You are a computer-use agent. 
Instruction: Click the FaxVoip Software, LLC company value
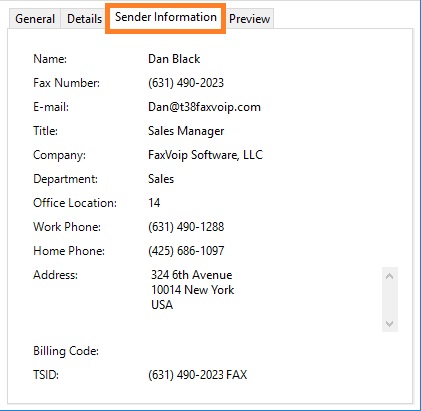205,155
